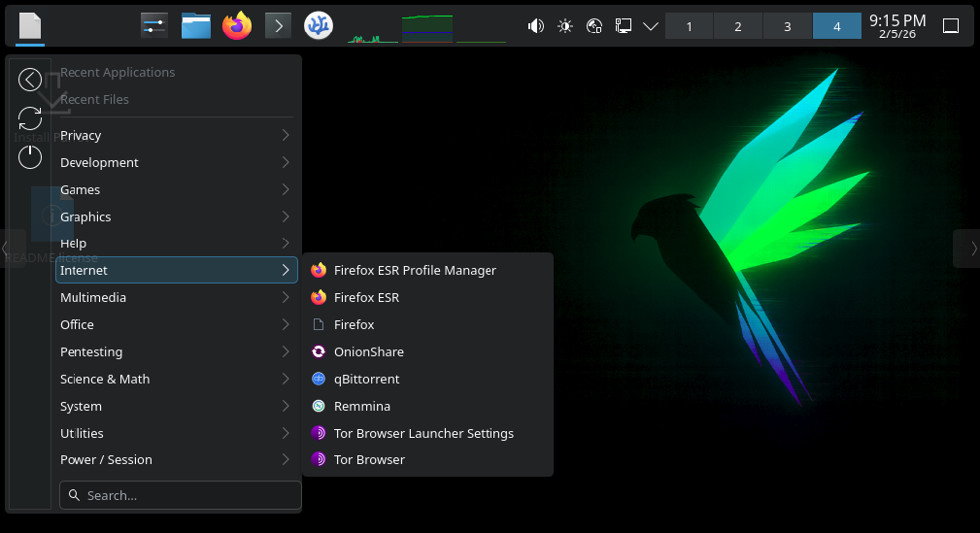Click the OnionShare icon

(319, 351)
